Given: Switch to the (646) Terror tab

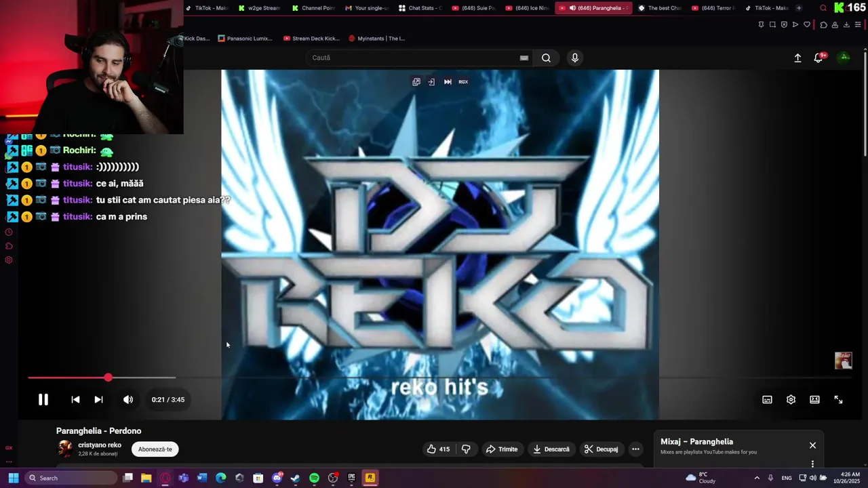Looking at the screenshot, I should (713, 8).
